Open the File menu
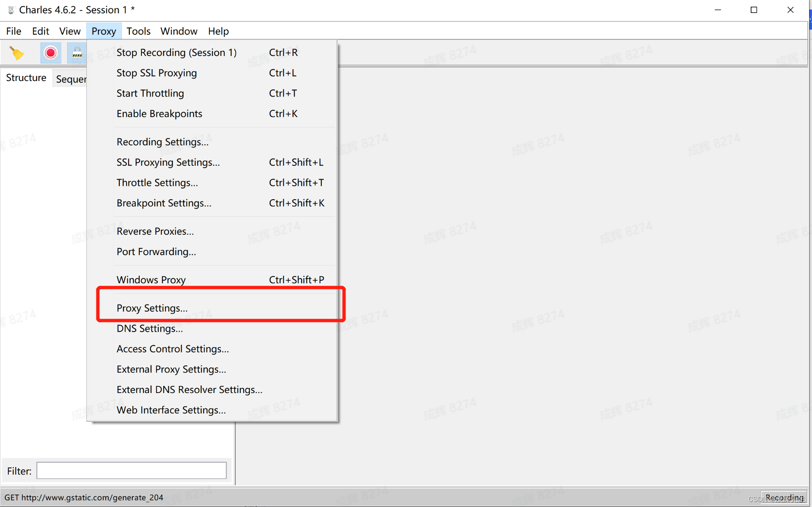 coord(13,31)
